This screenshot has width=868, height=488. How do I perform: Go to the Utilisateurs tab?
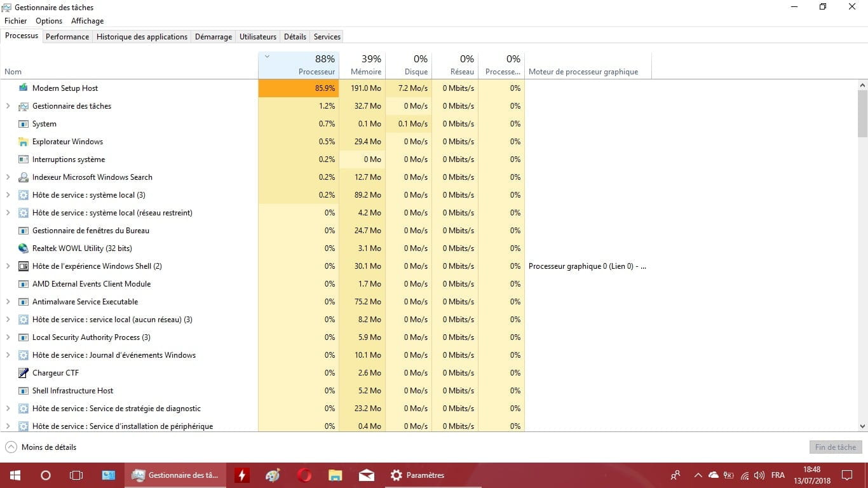[x=258, y=37]
